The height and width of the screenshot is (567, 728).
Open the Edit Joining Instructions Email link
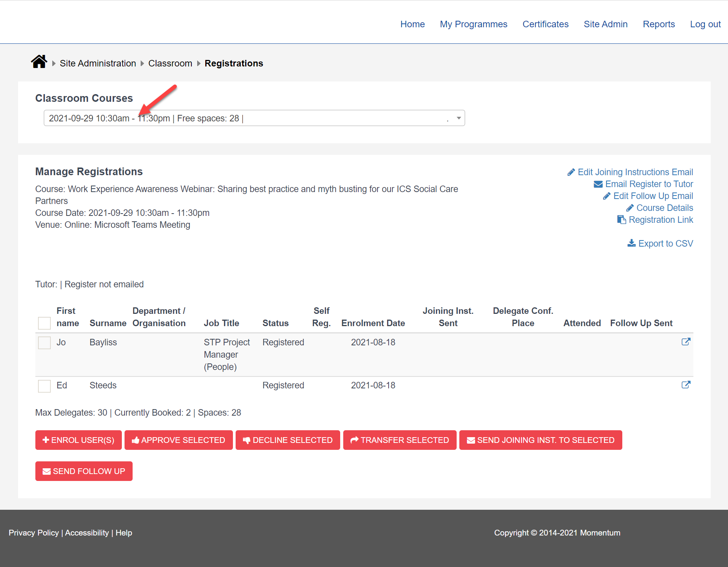click(635, 172)
